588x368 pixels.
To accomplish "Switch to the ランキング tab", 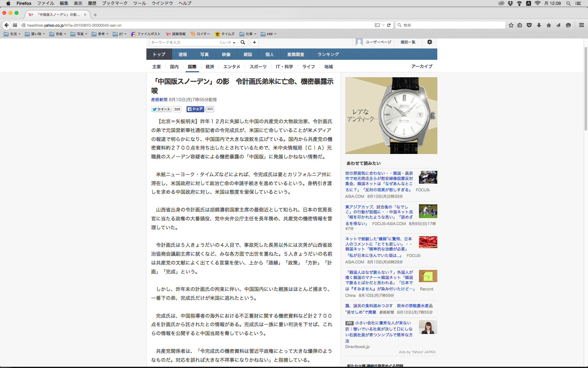I will click(x=328, y=54).
